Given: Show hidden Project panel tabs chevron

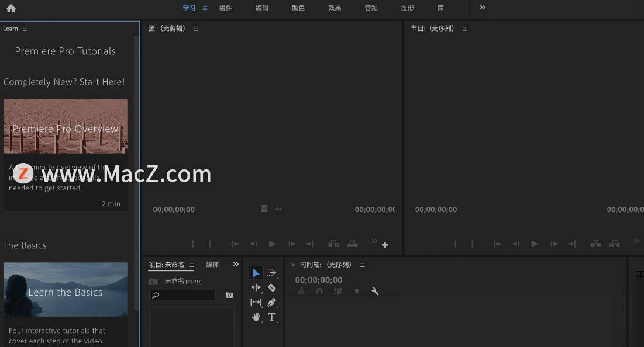Looking at the screenshot, I should [236, 265].
